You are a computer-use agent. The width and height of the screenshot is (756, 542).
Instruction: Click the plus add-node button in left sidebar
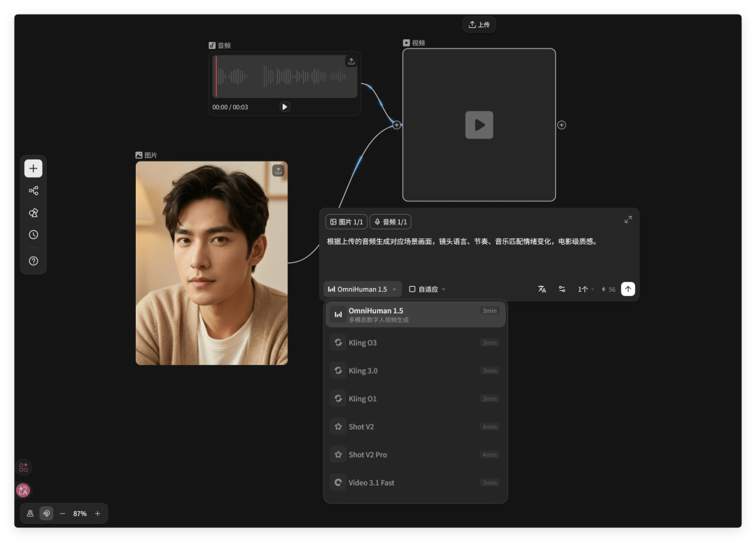pos(33,169)
